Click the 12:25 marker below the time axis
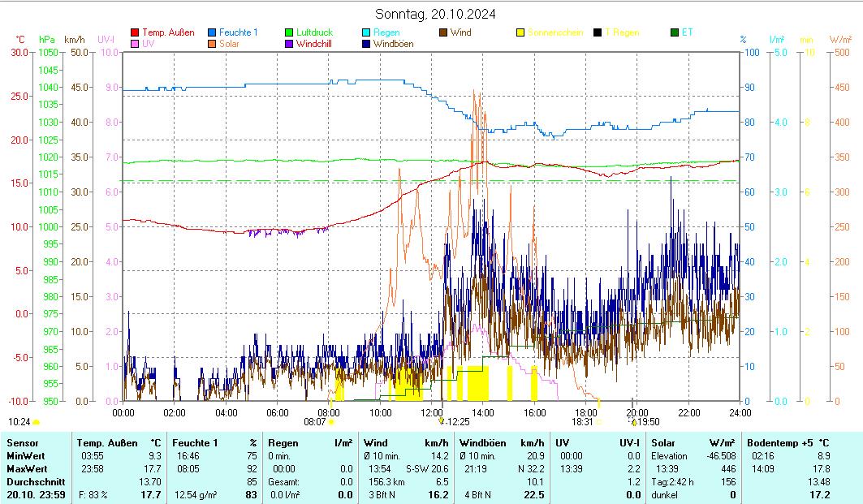This screenshot has width=863, height=504. (x=459, y=422)
